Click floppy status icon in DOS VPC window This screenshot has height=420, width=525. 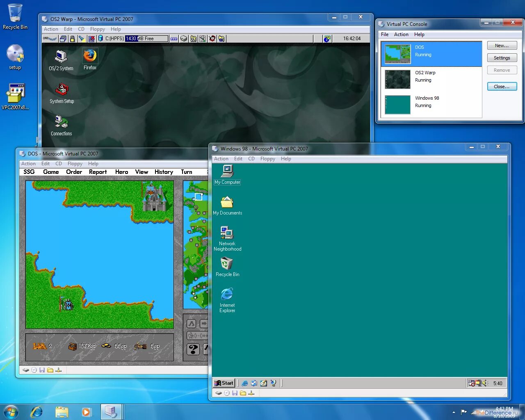(42, 370)
